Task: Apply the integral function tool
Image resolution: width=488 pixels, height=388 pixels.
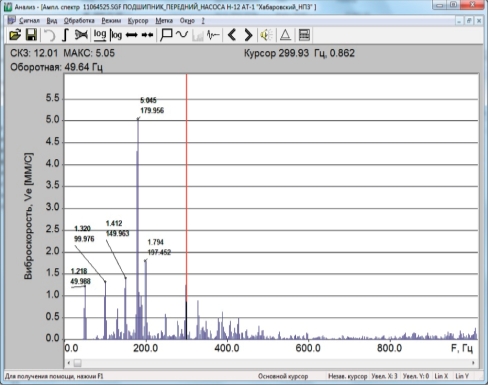Action: (65, 35)
